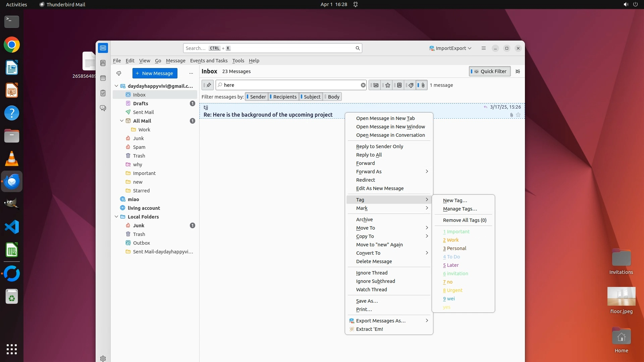Open the Calendar space icon

click(103, 78)
